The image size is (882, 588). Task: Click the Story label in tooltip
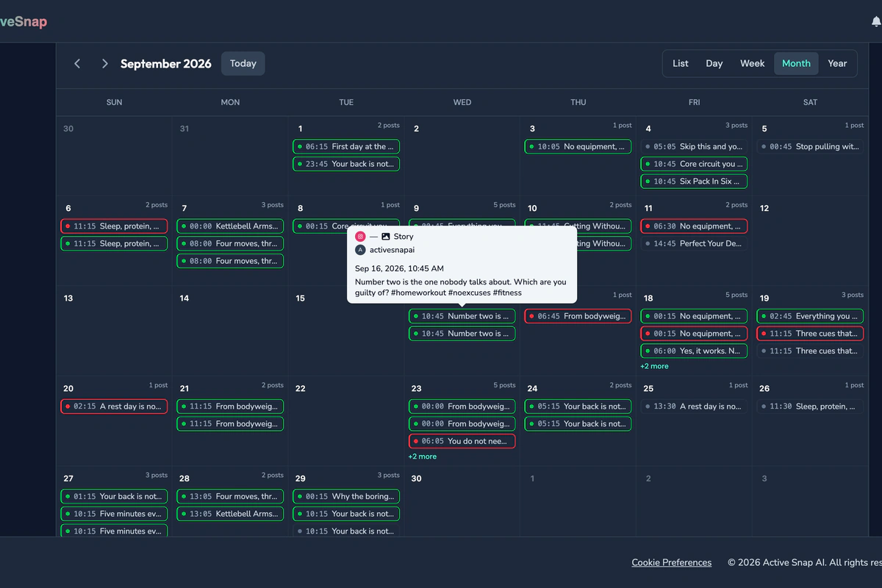coord(404,237)
